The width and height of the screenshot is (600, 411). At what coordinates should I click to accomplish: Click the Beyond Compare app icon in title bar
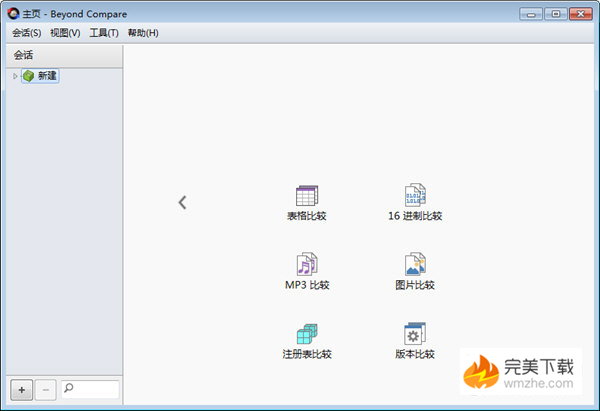[x=13, y=14]
